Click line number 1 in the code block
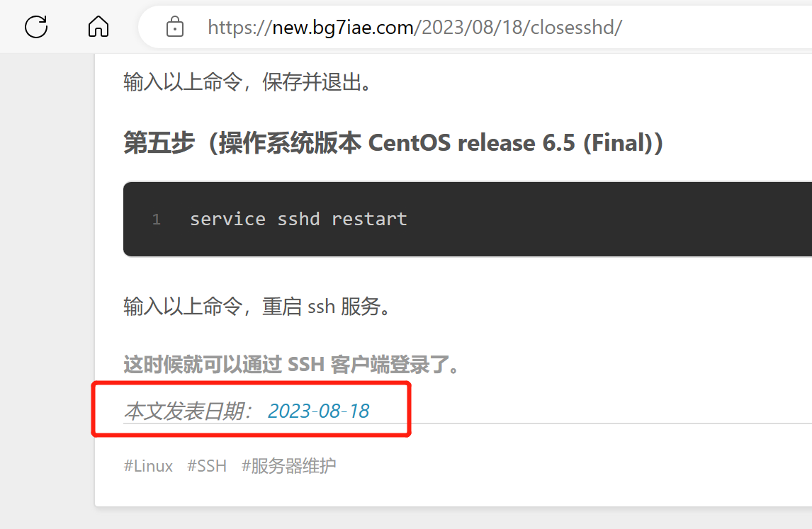 coord(157,220)
